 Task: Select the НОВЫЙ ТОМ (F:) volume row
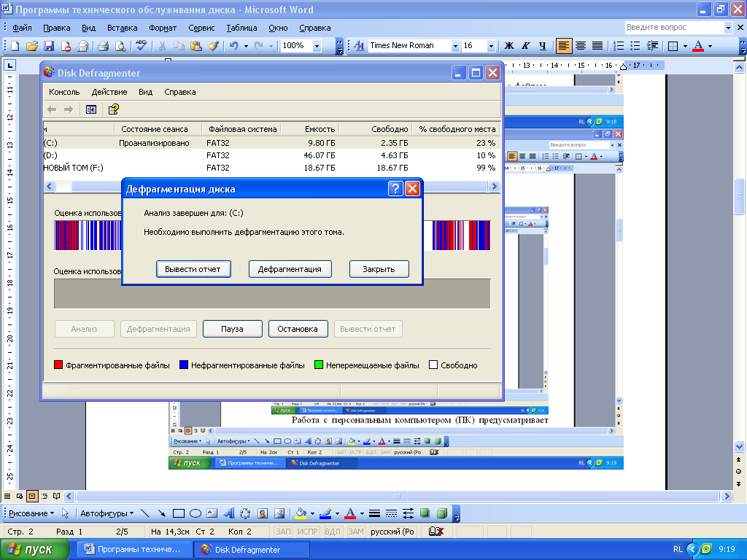coord(271,168)
